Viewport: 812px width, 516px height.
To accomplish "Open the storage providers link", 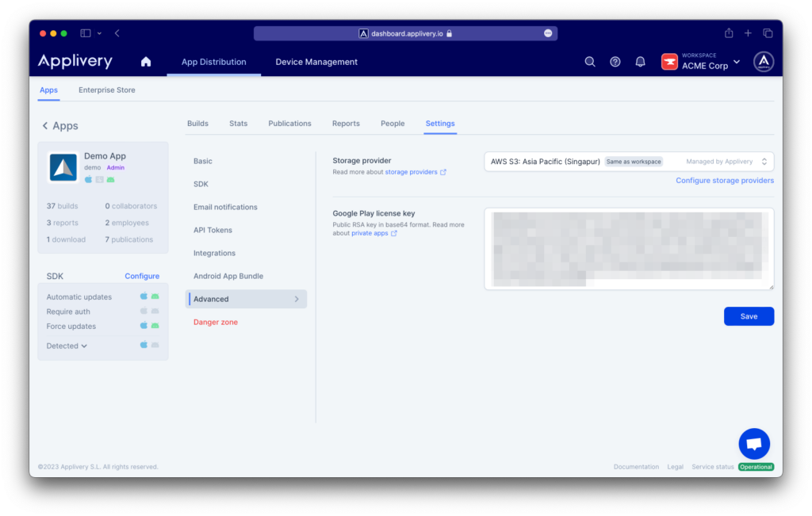I will coord(412,172).
